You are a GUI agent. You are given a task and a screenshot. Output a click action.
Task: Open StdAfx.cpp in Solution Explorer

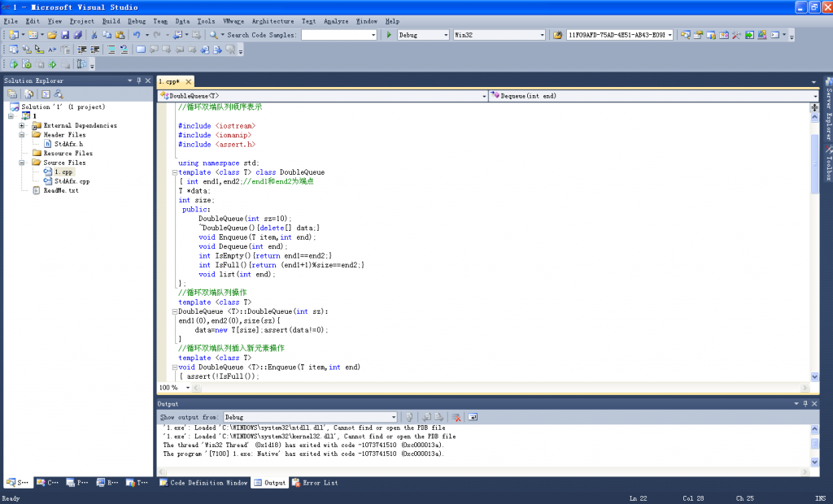[x=72, y=181]
